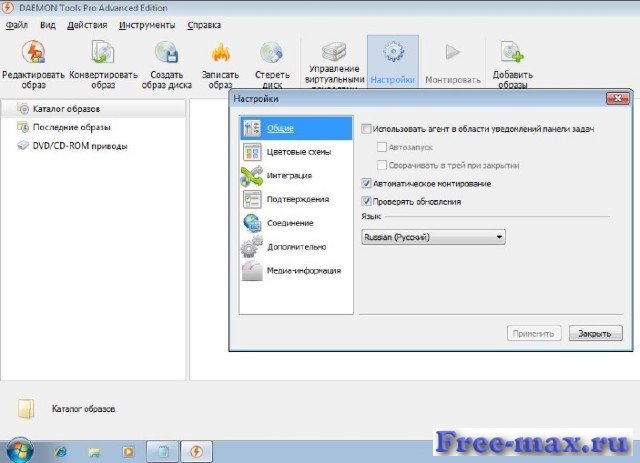The width and height of the screenshot is (640, 463).
Task: Open the Вид menu
Action: (x=48, y=25)
